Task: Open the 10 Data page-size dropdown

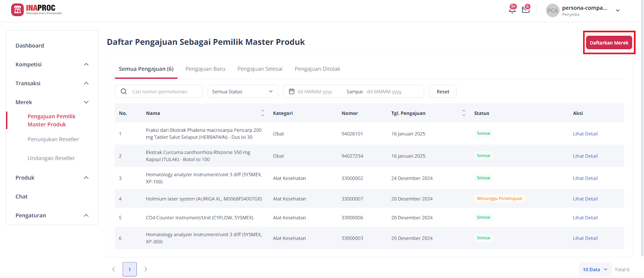Action: point(595,269)
